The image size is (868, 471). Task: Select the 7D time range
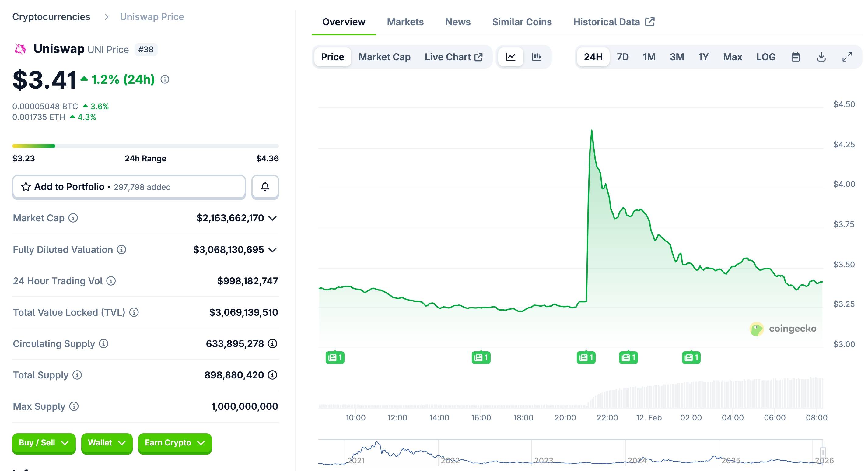pyautogui.click(x=622, y=57)
